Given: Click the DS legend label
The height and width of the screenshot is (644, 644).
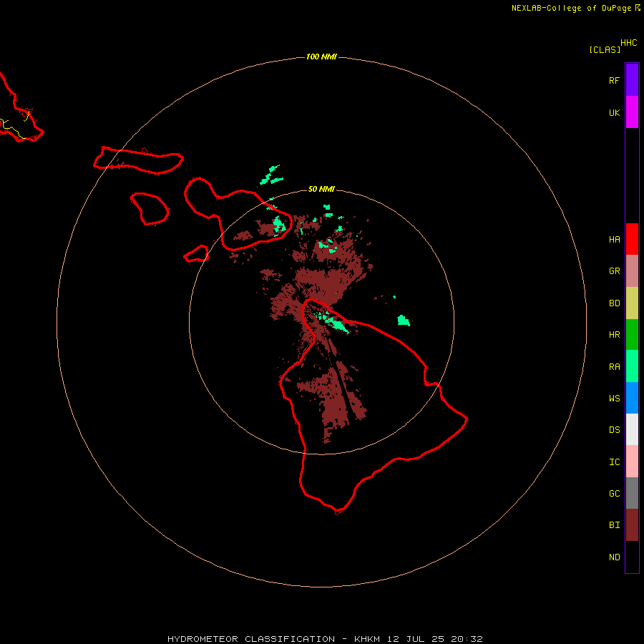Looking at the screenshot, I should 614,430.
